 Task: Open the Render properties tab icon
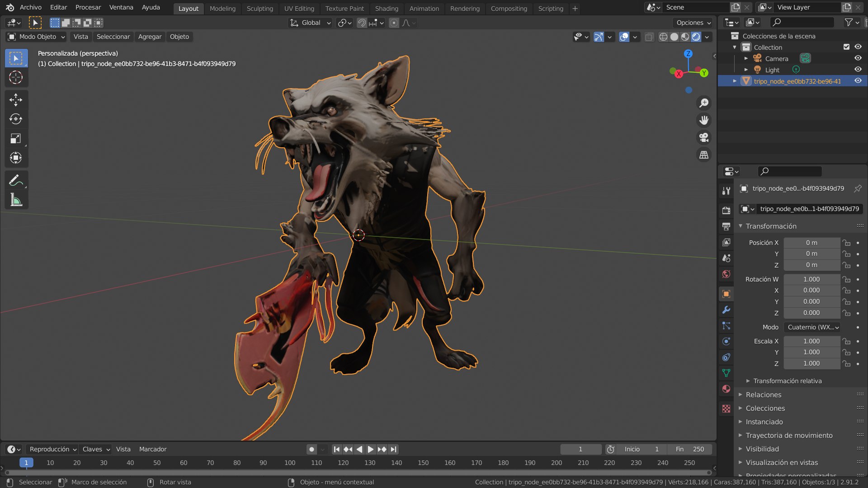click(726, 211)
